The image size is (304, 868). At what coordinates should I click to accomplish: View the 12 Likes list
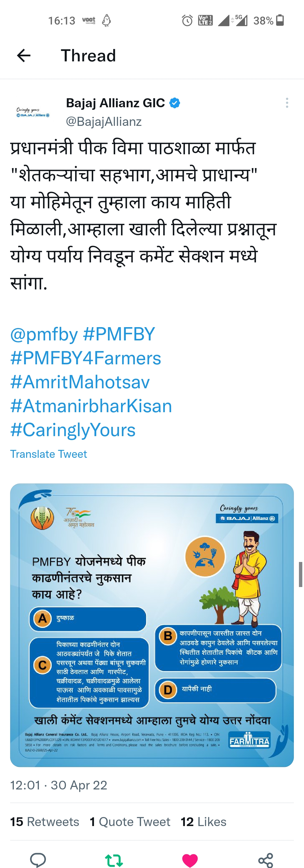204,822
